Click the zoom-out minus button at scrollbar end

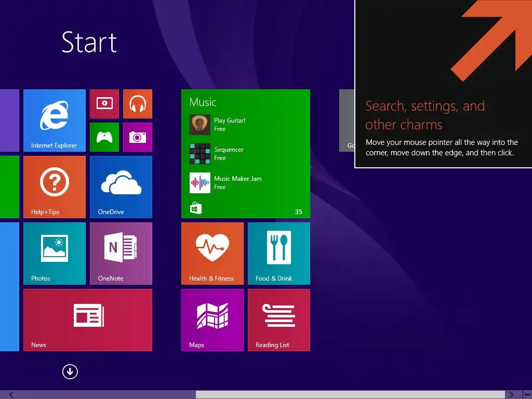coord(527,395)
